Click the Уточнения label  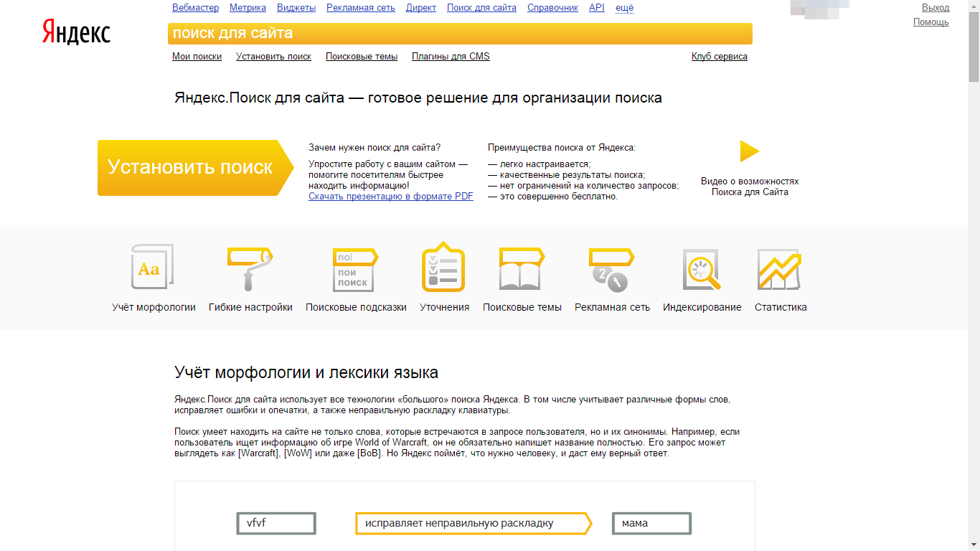pos(444,307)
